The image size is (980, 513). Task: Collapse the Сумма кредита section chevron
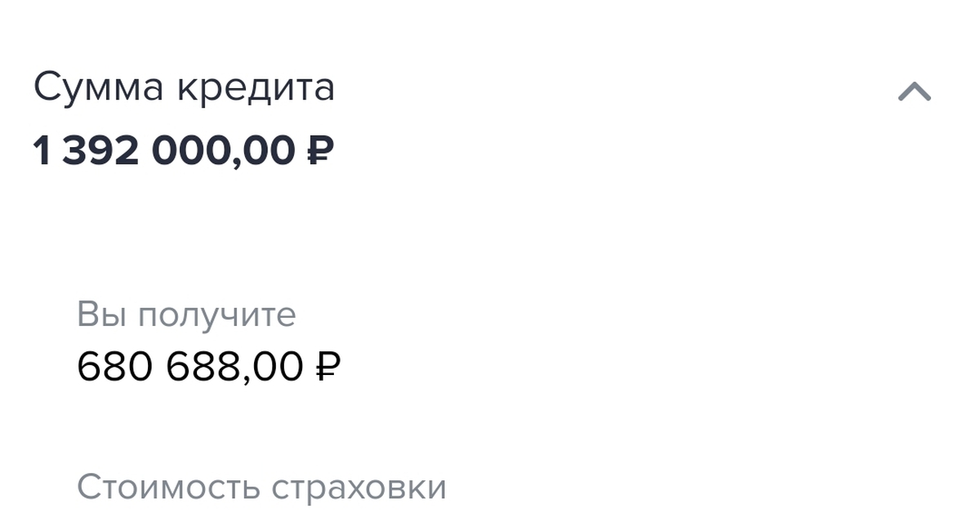pyautogui.click(x=914, y=91)
